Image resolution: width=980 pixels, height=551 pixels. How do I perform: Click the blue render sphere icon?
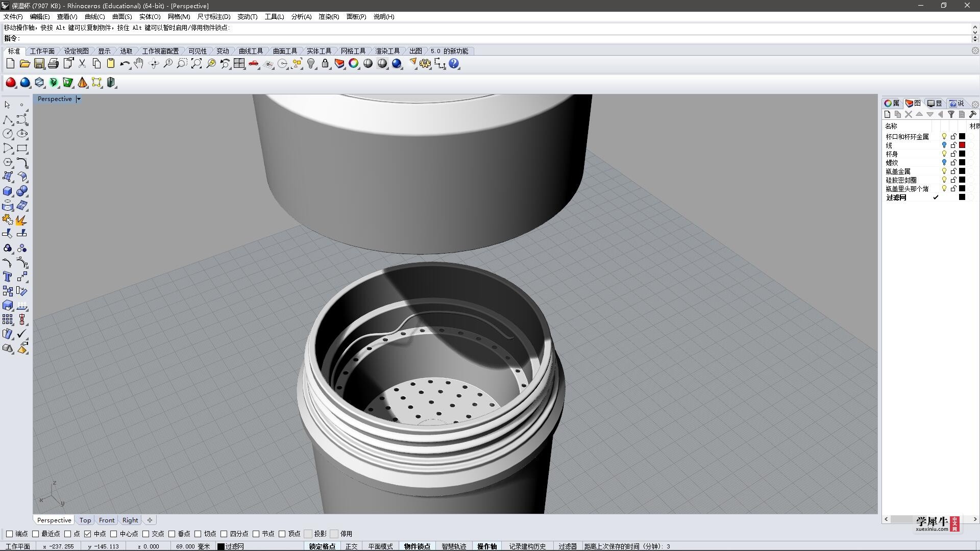coord(397,64)
